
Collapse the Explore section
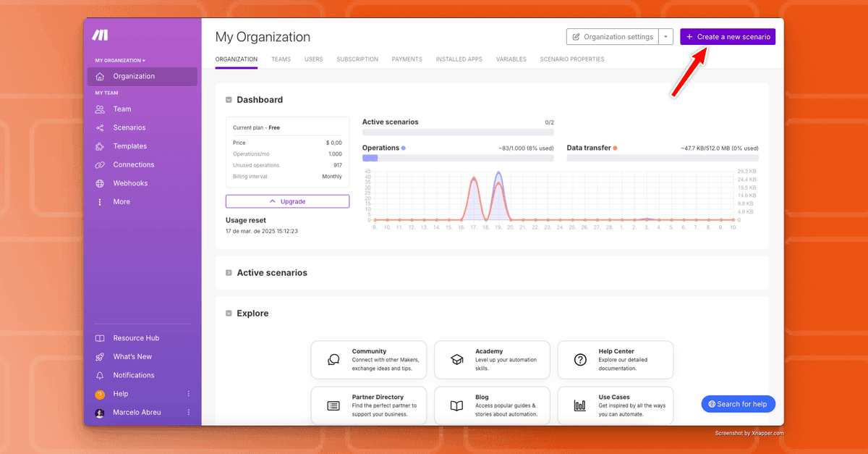(229, 314)
